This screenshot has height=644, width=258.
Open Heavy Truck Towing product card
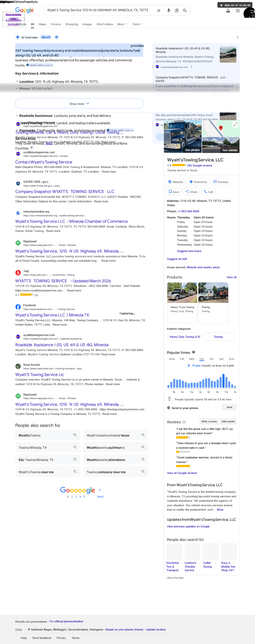click(182, 303)
